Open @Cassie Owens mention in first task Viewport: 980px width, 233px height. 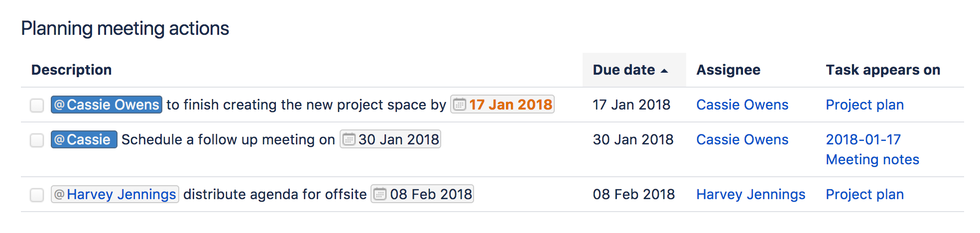coord(107,105)
